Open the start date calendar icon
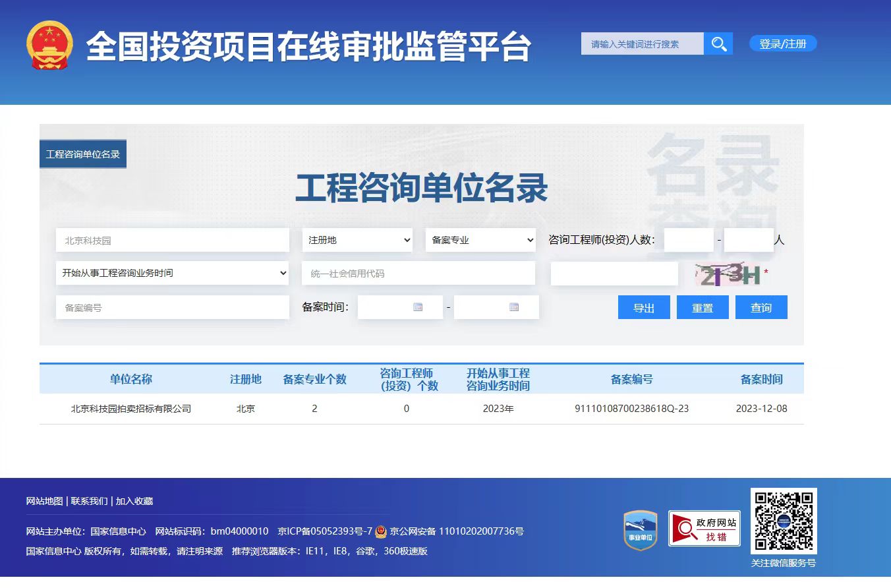The height and width of the screenshot is (588, 891). click(417, 307)
